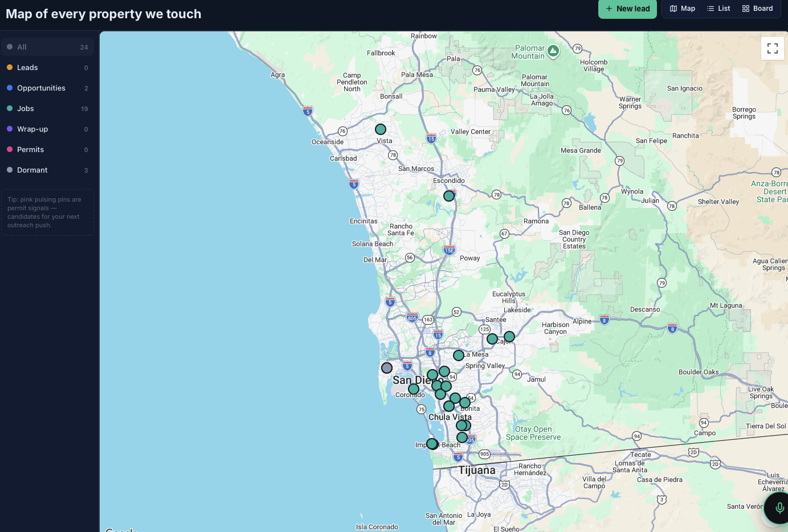The image size is (788, 532).
Task: Filter map by Wrap-up
Action: point(47,129)
